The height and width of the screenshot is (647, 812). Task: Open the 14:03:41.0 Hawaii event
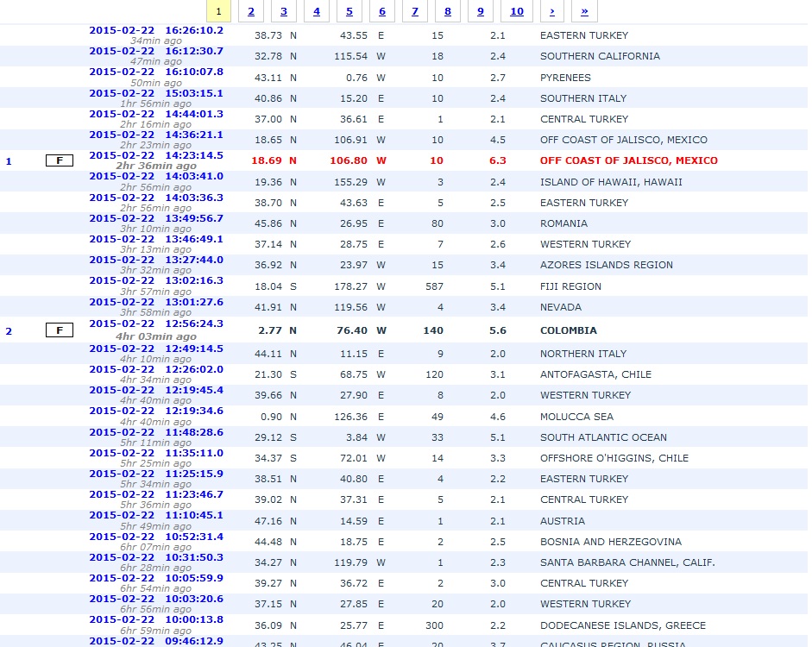156,177
